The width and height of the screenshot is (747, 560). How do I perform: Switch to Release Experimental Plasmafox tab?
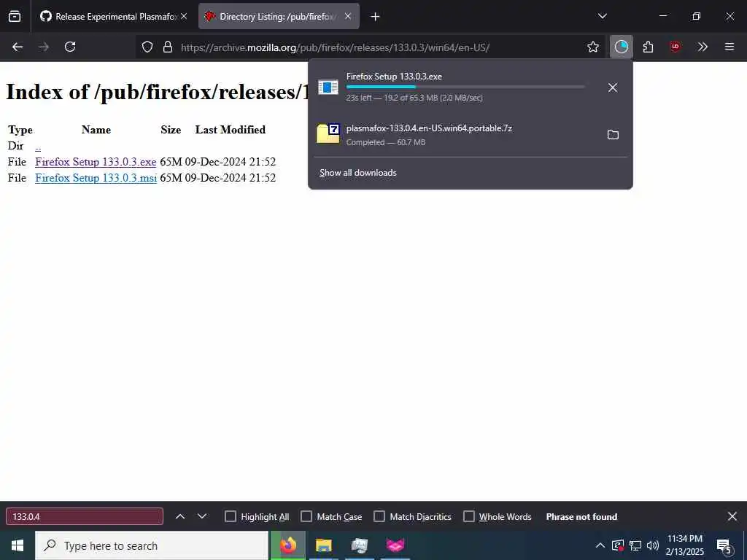(113, 17)
